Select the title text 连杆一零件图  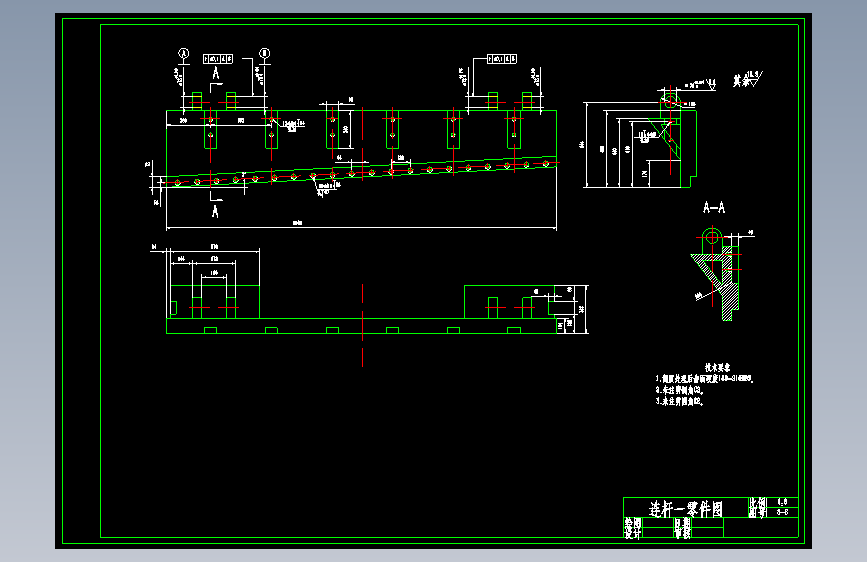tap(686, 508)
